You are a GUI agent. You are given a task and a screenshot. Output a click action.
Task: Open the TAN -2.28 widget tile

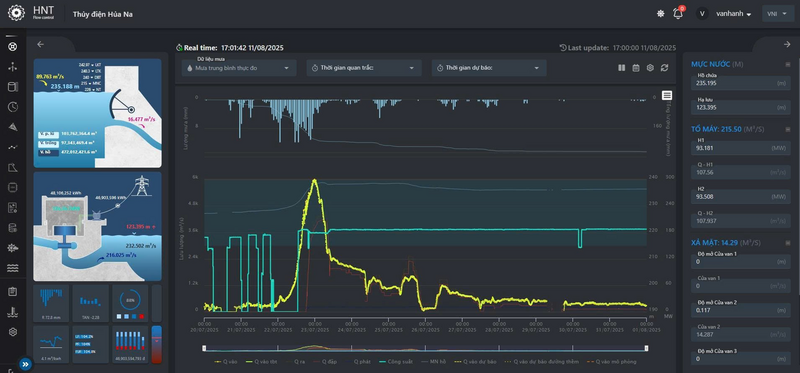pyautogui.click(x=90, y=303)
